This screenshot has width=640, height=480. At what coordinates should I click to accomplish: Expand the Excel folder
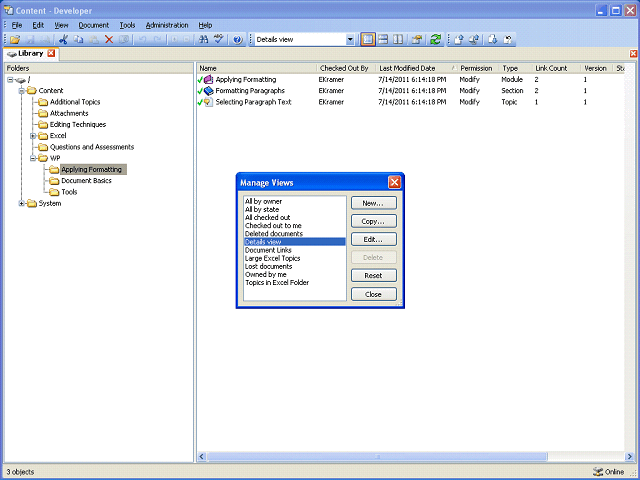tap(33, 136)
